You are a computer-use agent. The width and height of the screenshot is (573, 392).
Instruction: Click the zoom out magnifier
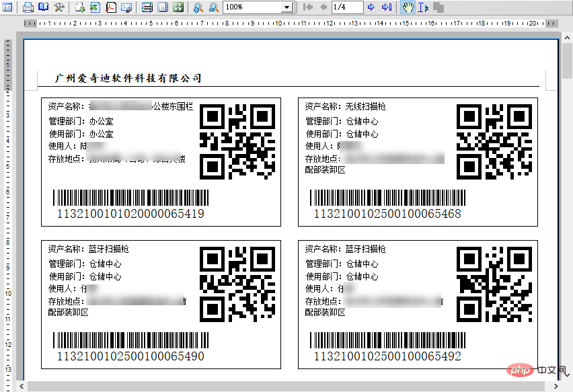(x=214, y=7)
